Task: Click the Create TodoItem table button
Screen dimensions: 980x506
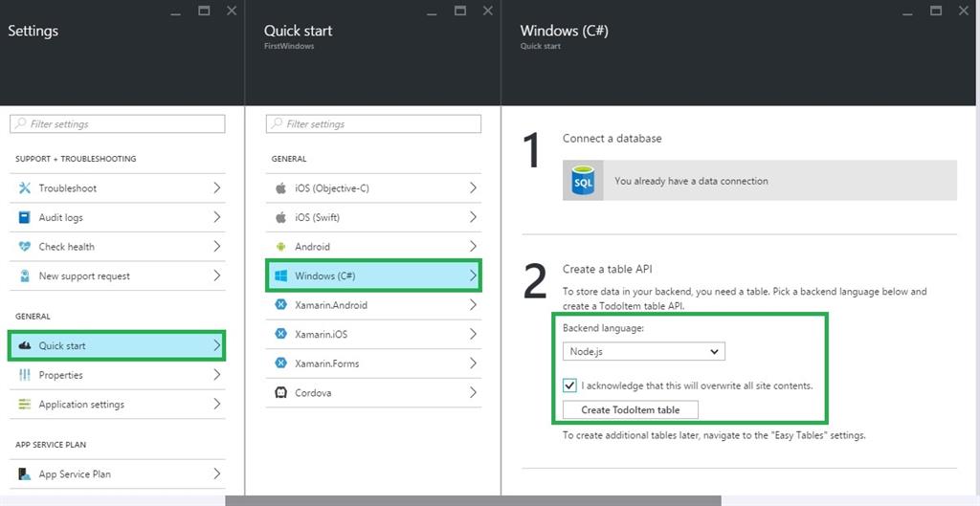Action: pyautogui.click(x=630, y=410)
